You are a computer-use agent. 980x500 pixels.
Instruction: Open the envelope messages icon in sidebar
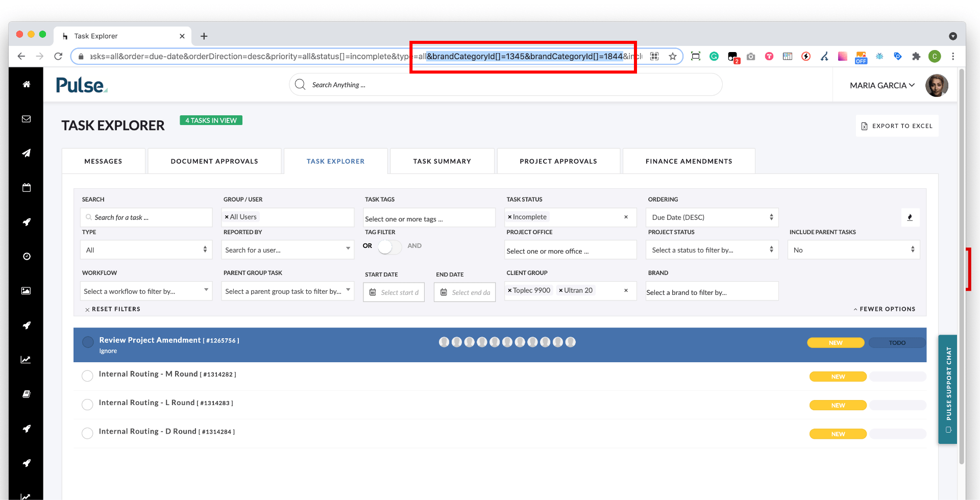[27, 119]
